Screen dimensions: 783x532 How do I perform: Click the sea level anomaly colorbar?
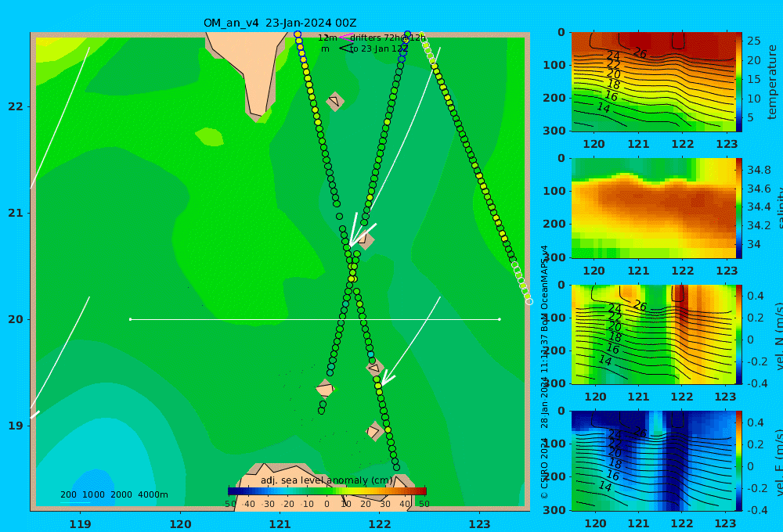click(327, 491)
